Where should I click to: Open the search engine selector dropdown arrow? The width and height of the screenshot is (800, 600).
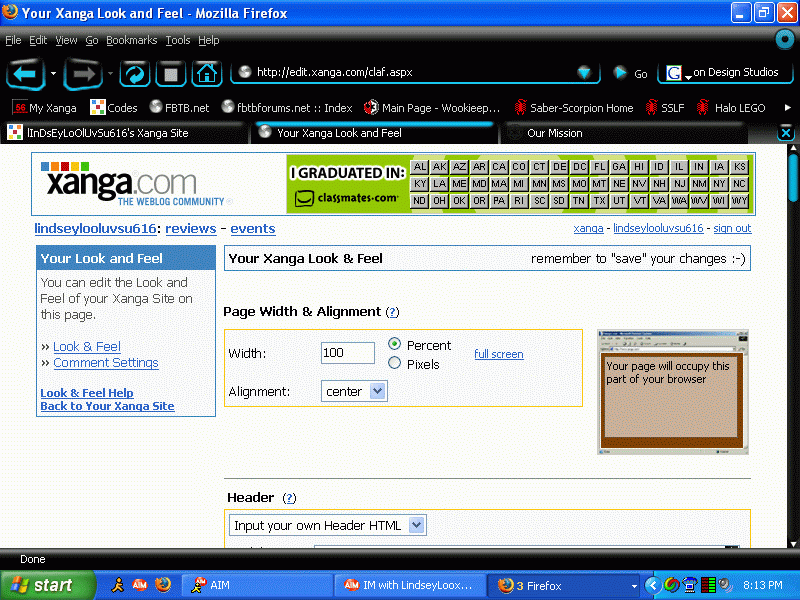point(688,77)
